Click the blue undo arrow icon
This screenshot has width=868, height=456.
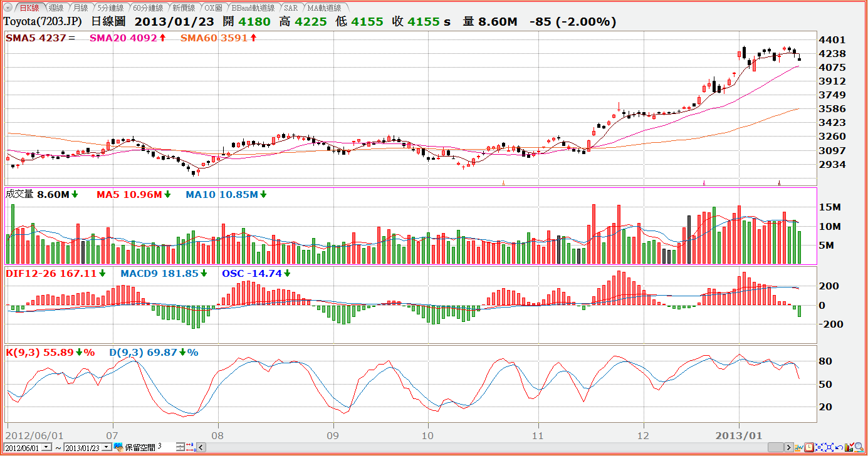(x=839, y=447)
